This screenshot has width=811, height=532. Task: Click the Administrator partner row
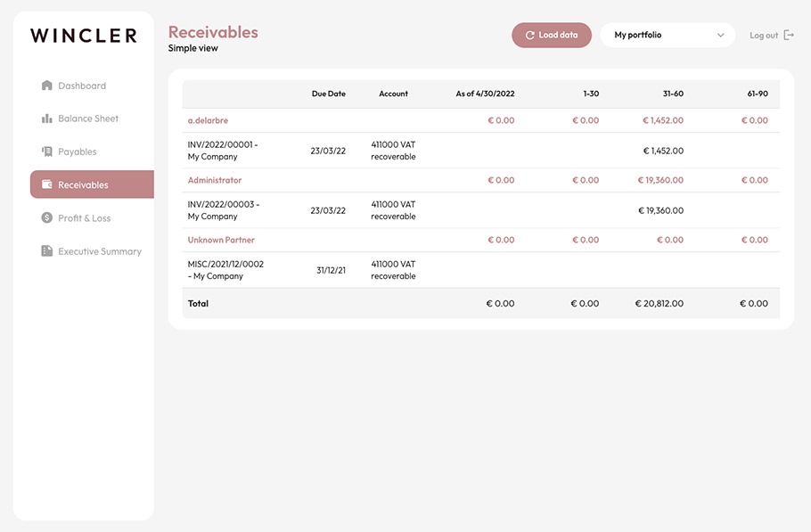point(480,180)
